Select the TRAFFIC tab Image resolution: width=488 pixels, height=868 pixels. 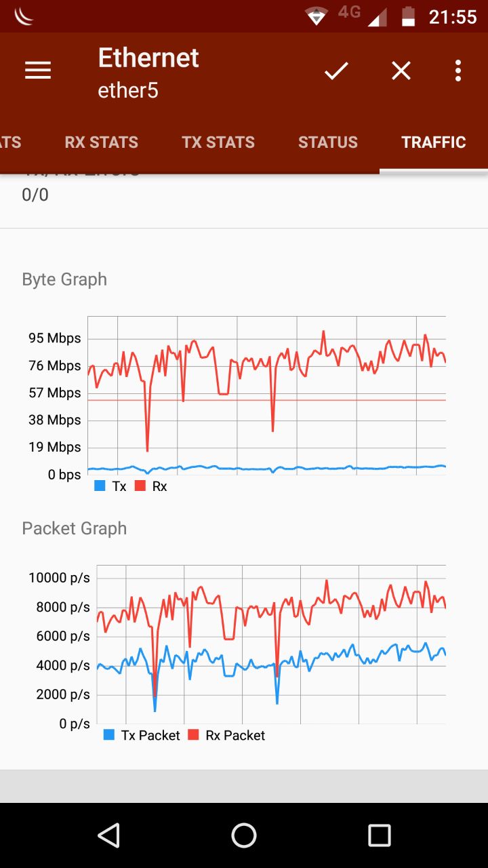click(434, 142)
